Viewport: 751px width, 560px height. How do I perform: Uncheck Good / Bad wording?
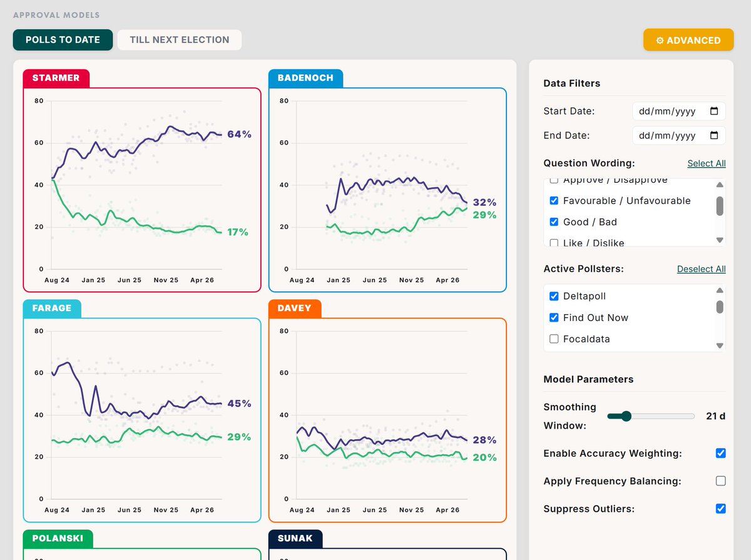(x=554, y=222)
